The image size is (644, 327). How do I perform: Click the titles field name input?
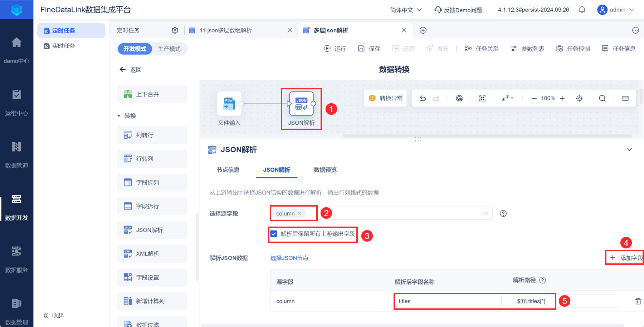[x=448, y=301]
